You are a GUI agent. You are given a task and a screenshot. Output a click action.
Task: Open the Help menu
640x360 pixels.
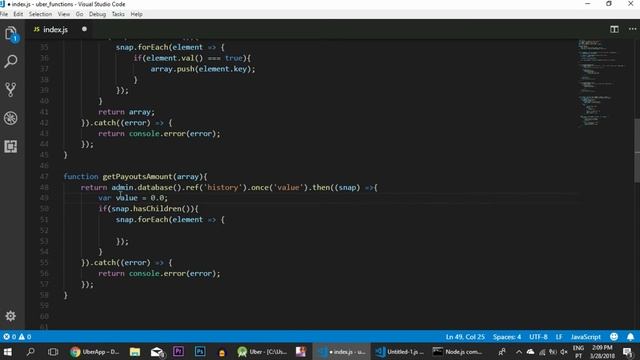click(x=136, y=14)
